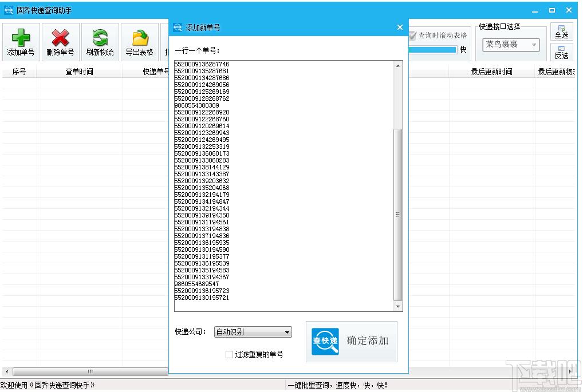Viewport: 583px width, 392px height.
Task: Click the 固乔快递查询助手 title bar app icon
Action: point(8,10)
